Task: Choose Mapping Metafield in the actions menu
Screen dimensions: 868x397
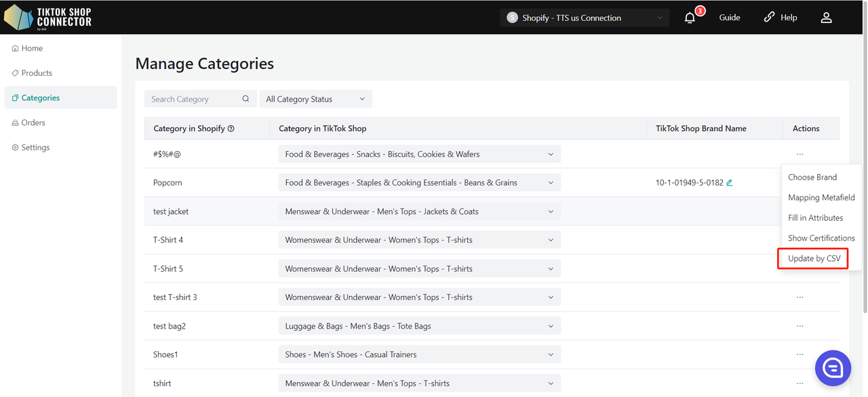Action: tap(821, 198)
